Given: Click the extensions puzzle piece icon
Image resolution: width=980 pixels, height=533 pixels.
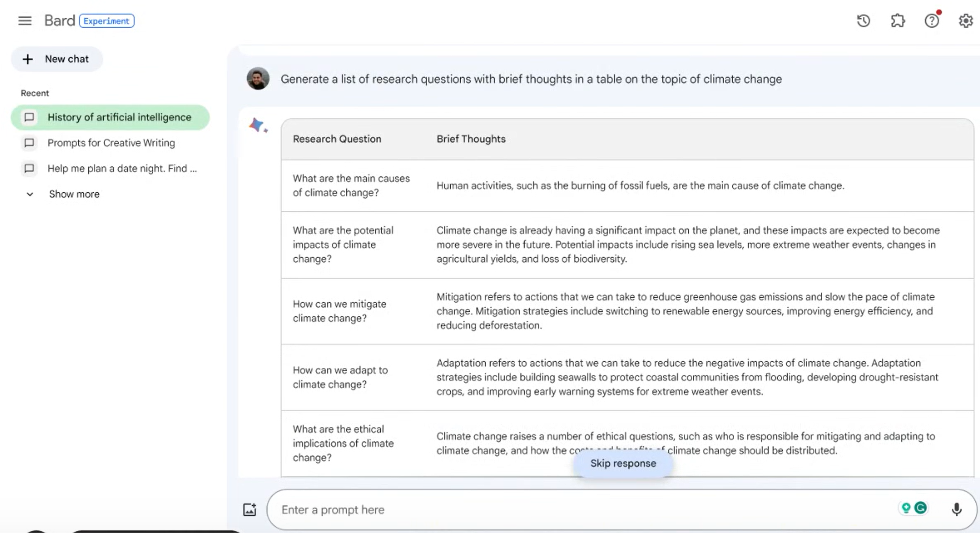Looking at the screenshot, I should pyautogui.click(x=898, y=21).
